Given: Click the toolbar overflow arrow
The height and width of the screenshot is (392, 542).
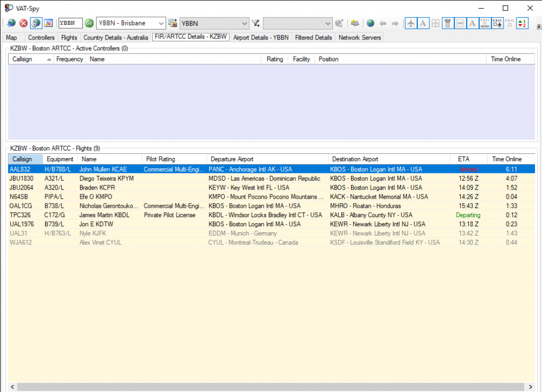Looking at the screenshot, I should pyautogui.click(x=538, y=26).
